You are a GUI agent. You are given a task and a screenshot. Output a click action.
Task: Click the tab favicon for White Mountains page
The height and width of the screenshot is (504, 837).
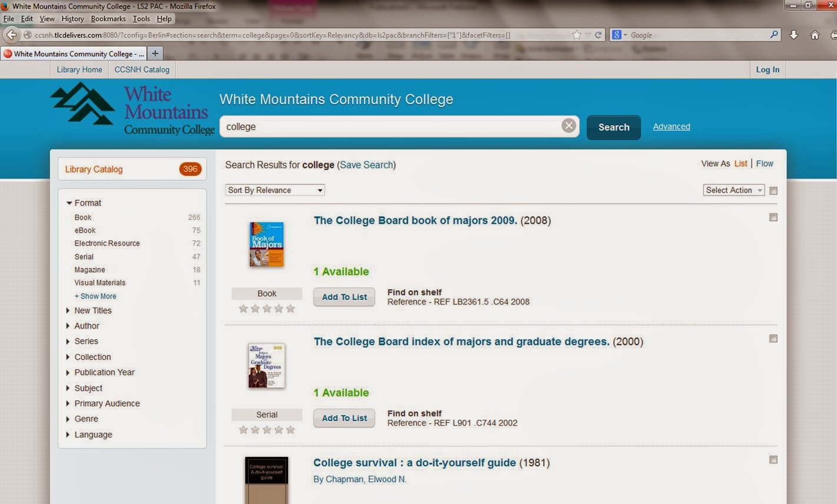point(8,54)
